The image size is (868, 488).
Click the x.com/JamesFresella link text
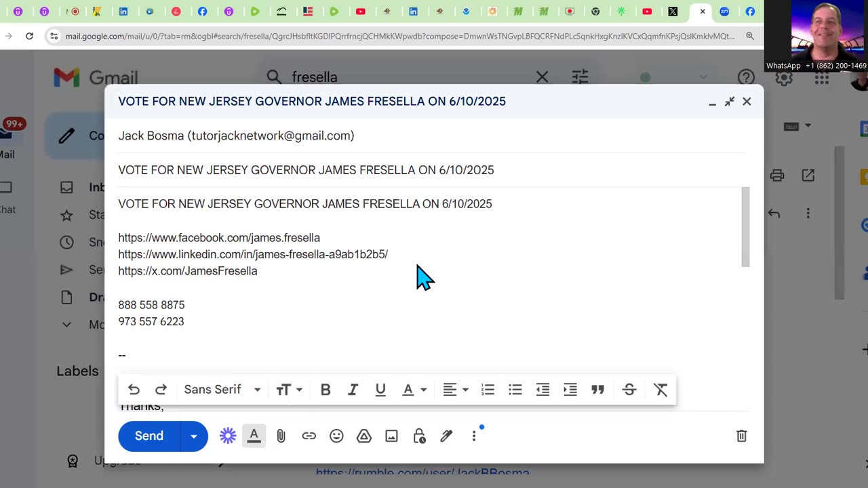[188, 271]
